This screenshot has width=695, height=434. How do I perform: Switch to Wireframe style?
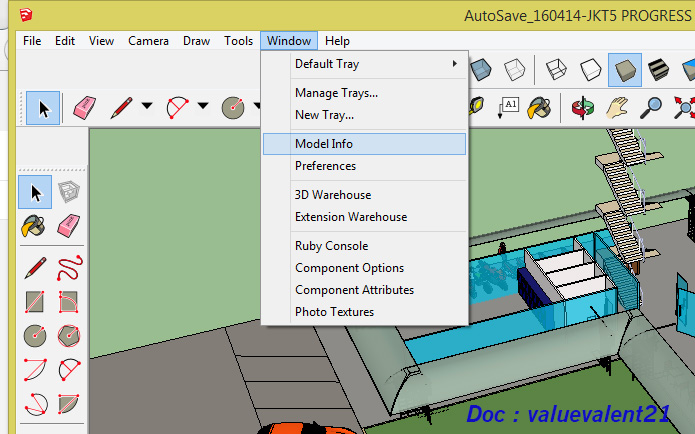pos(556,70)
